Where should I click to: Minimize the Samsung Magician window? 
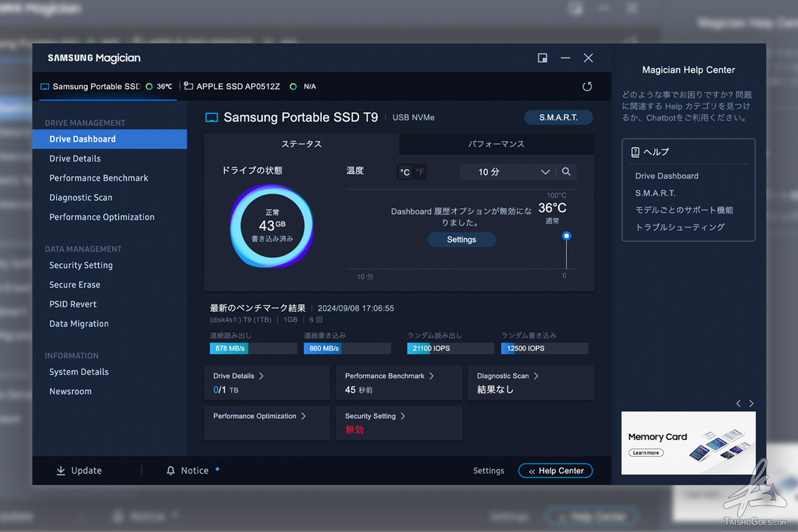[565, 58]
